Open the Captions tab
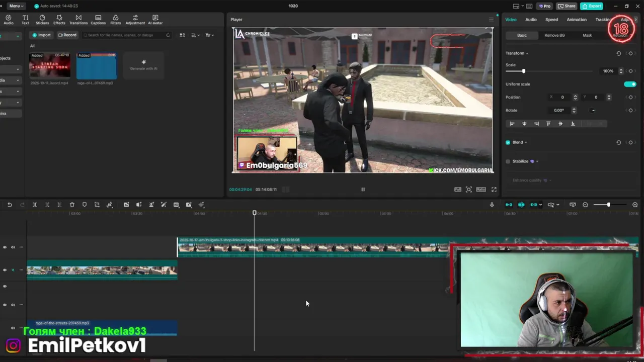Viewport: 644px width, 362px height. click(98, 20)
